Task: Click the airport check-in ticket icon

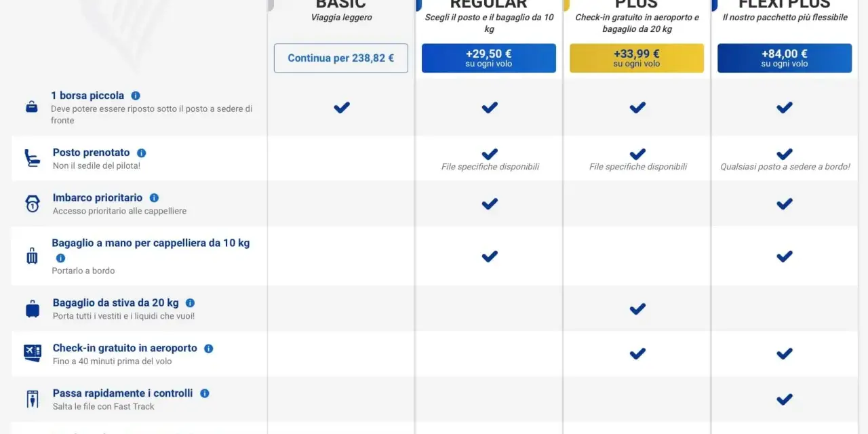Action: point(32,353)
